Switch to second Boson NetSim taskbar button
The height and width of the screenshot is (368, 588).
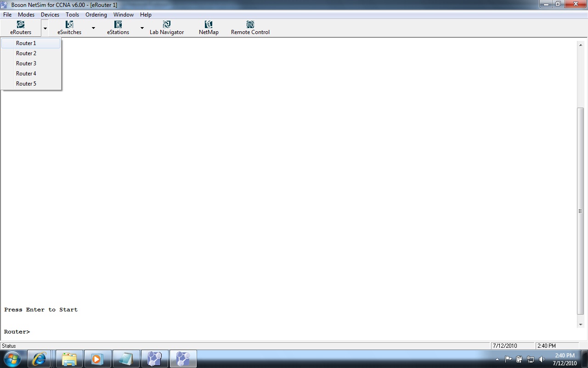183,359
